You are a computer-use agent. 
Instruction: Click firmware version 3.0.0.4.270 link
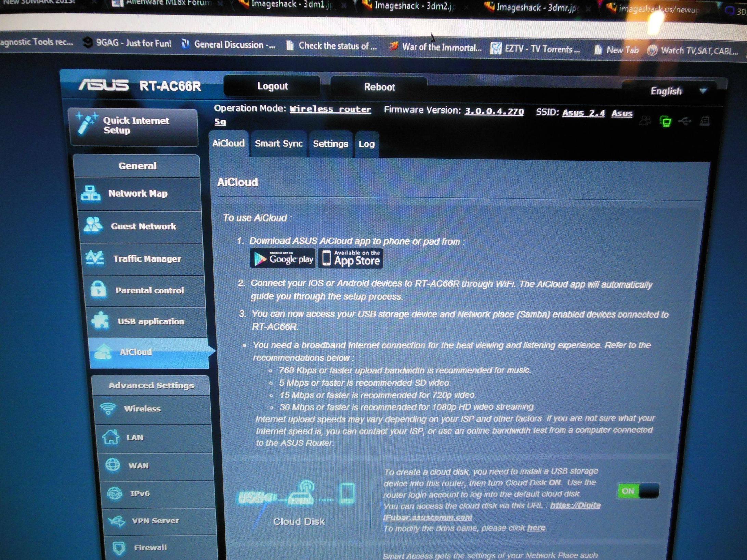[x=494, y=111]
